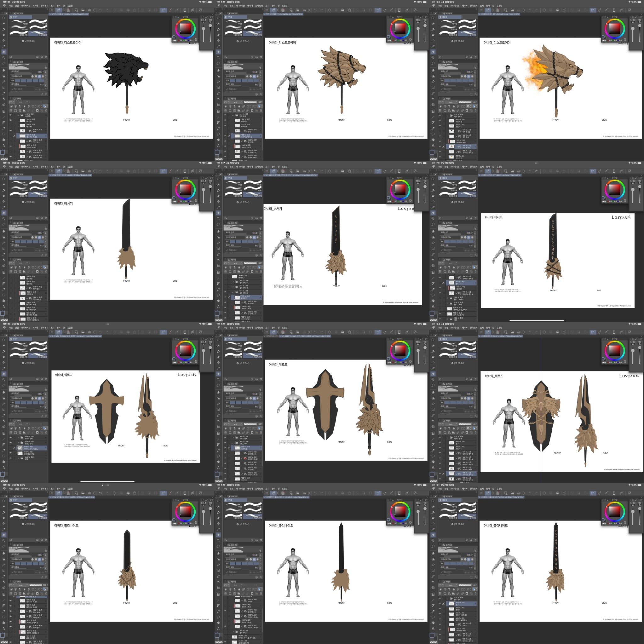Open the 파일 menu in the black lion screenshot

[11, 6]
